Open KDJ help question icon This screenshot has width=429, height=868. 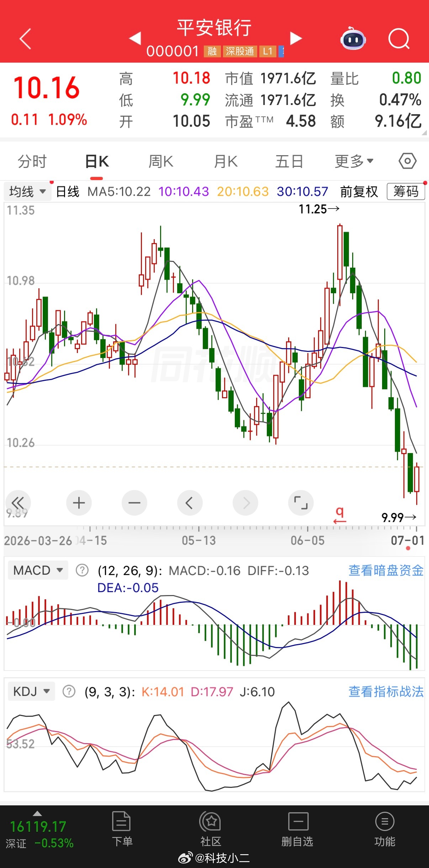coord(69,691)
